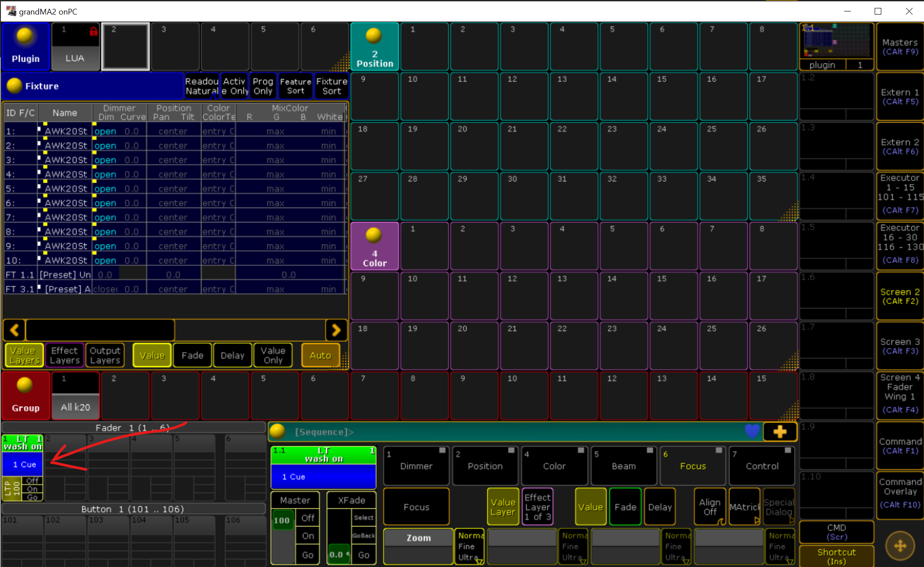Viewport: 924px width, 567px height.
Task: Adjust the Master 100 fader
Action: [282, 536]
